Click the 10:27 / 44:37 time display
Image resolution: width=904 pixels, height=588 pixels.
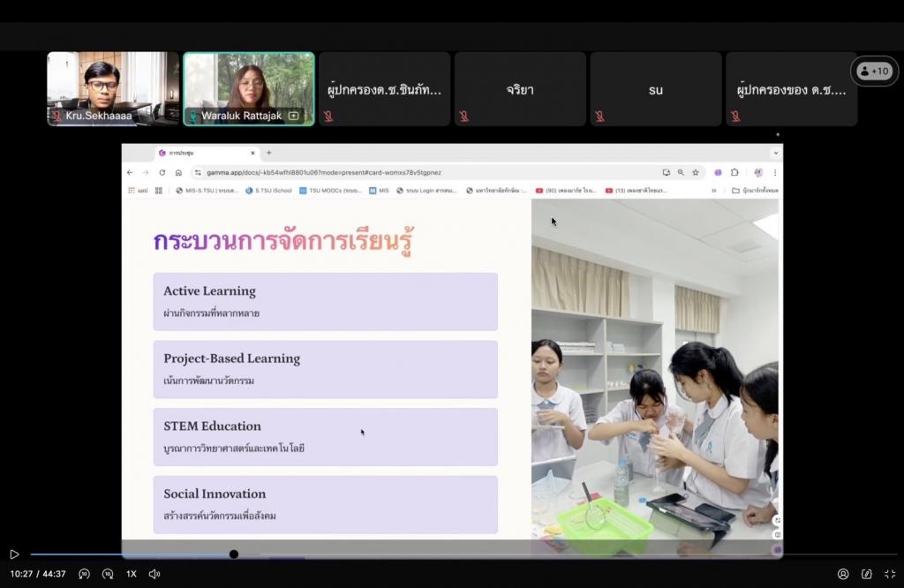(x=38, y=574)
